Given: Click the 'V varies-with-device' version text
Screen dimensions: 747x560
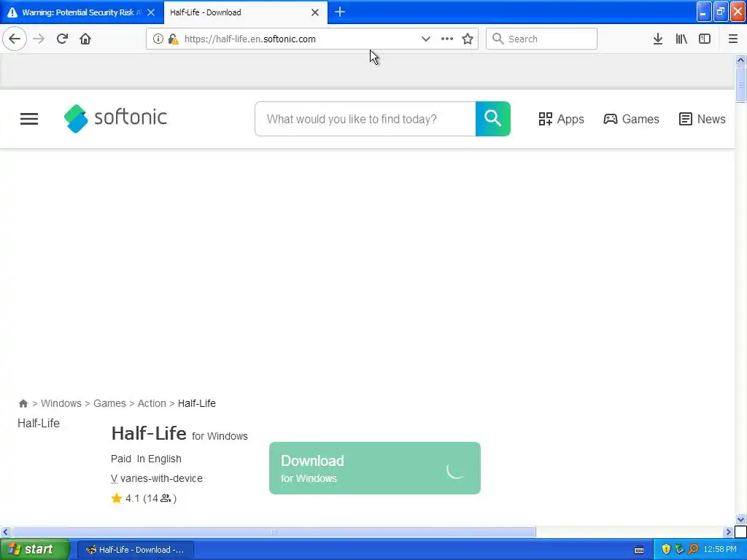Looking at the screenshot, I should [157, 478].
